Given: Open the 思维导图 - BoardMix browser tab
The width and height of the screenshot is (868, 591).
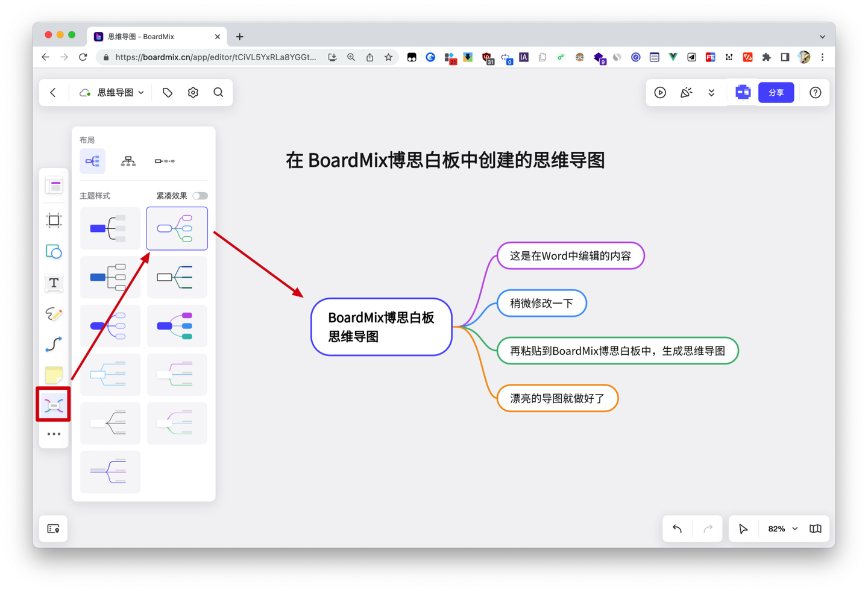Looking at the screenshot, I should coord(151,36).
